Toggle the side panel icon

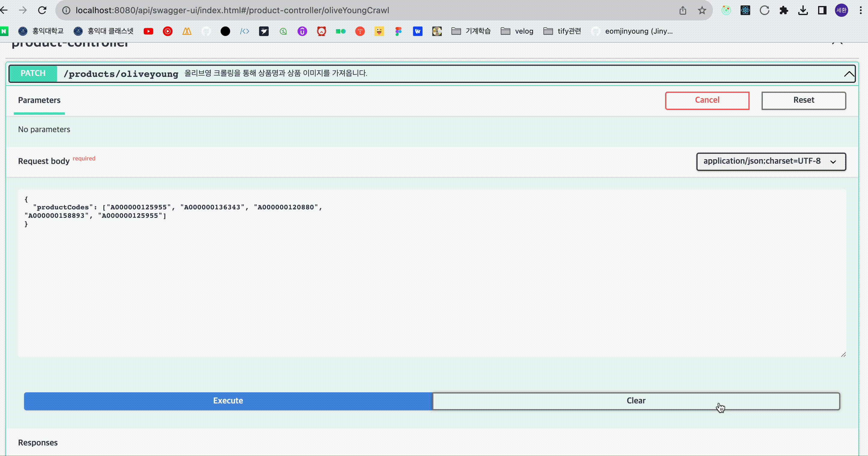point(822,11)
